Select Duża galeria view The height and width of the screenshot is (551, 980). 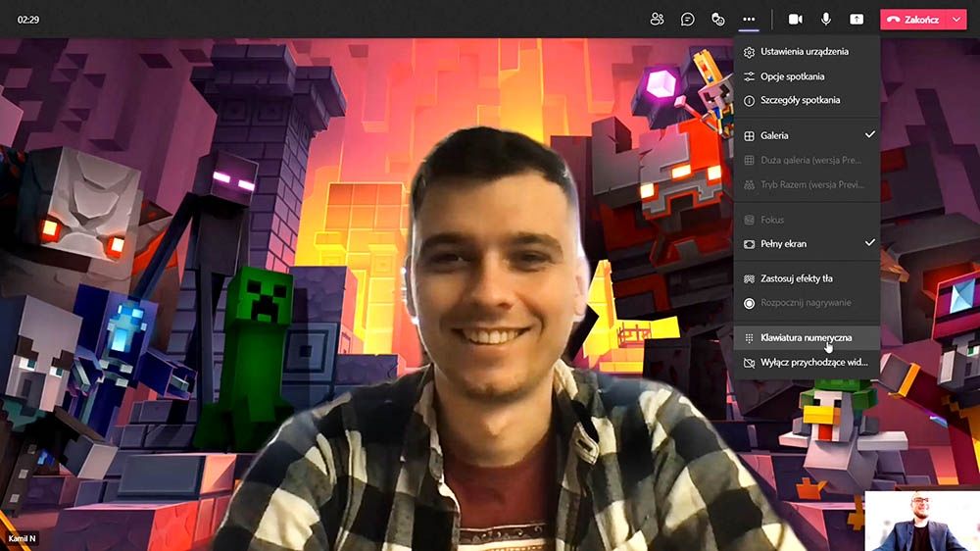807,160
